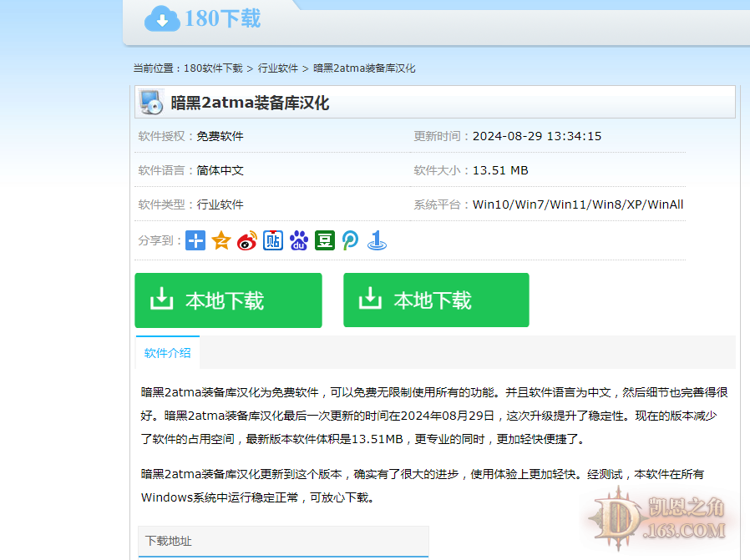Click 免费软件 license value
This screenshot has width=750, height=560.
[x=220, y=136]
